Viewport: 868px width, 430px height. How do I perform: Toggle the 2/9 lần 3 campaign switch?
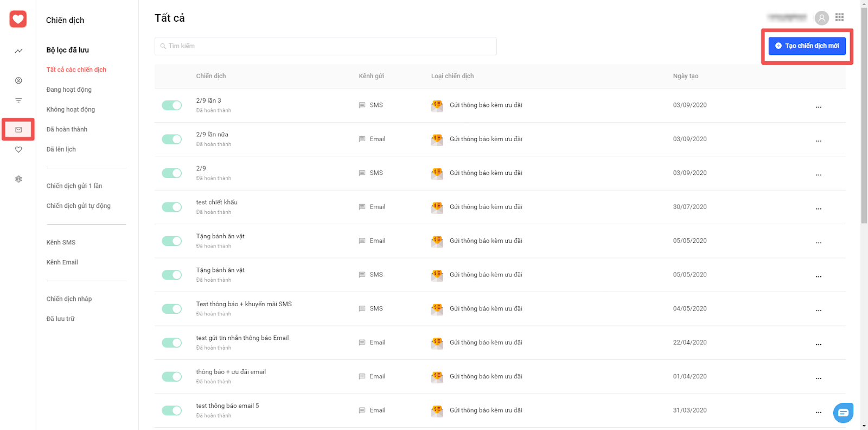pyautogui.click(x=172, y=105)
